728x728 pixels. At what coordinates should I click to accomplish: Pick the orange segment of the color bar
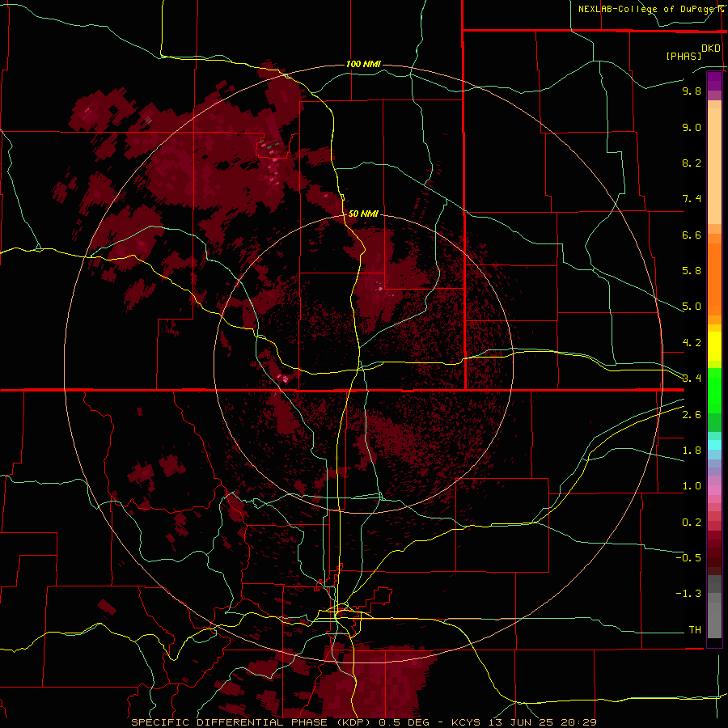(x=714, y=278)
